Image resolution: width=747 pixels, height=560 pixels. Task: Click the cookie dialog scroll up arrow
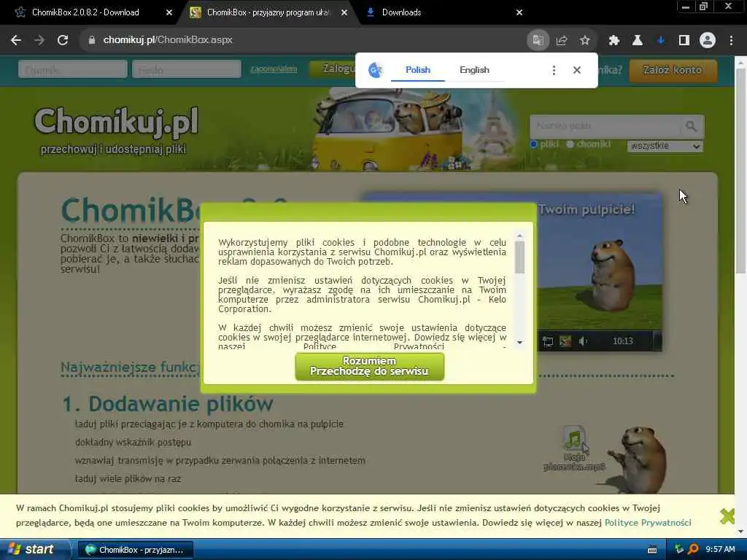pyautogui.click(x=519, y=236)
